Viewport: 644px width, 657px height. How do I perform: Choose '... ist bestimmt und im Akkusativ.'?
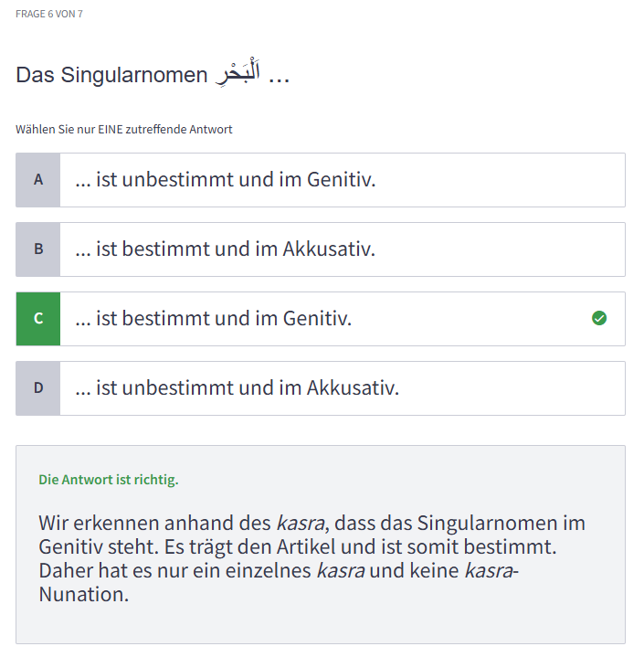(321, 249)
